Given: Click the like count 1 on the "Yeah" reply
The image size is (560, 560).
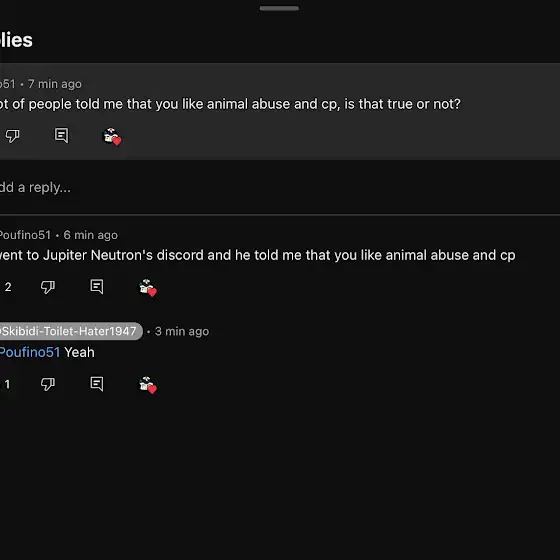Looking at the screenshot, I should [7, 384].
